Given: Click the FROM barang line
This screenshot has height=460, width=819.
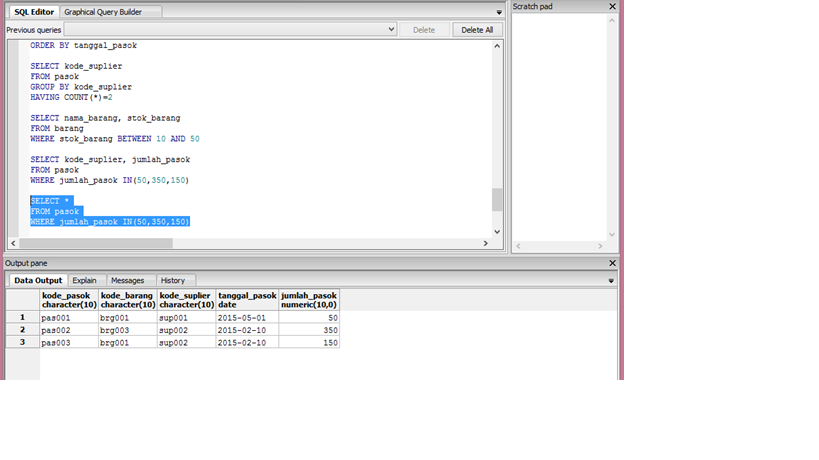Looking at the screenshot, I should [x=57, y=128].
